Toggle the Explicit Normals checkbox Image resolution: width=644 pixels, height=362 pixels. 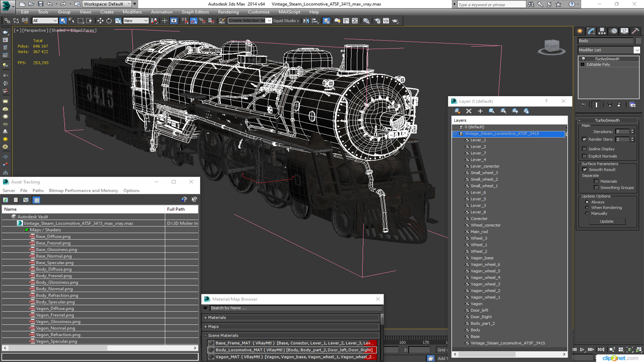584,156
